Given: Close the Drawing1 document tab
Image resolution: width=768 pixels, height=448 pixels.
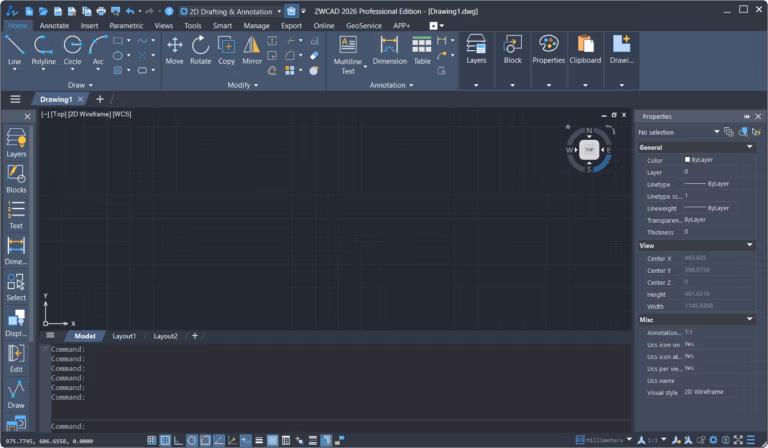Looking at the screenshot, I should tap(80, 99).
